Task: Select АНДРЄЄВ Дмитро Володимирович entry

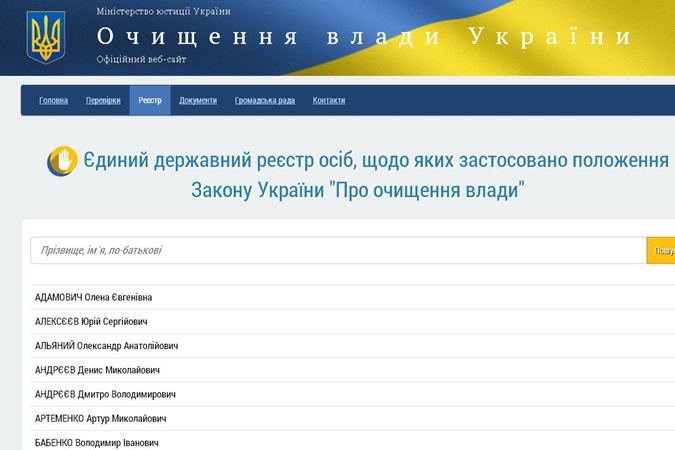Action: pos(105,394)
